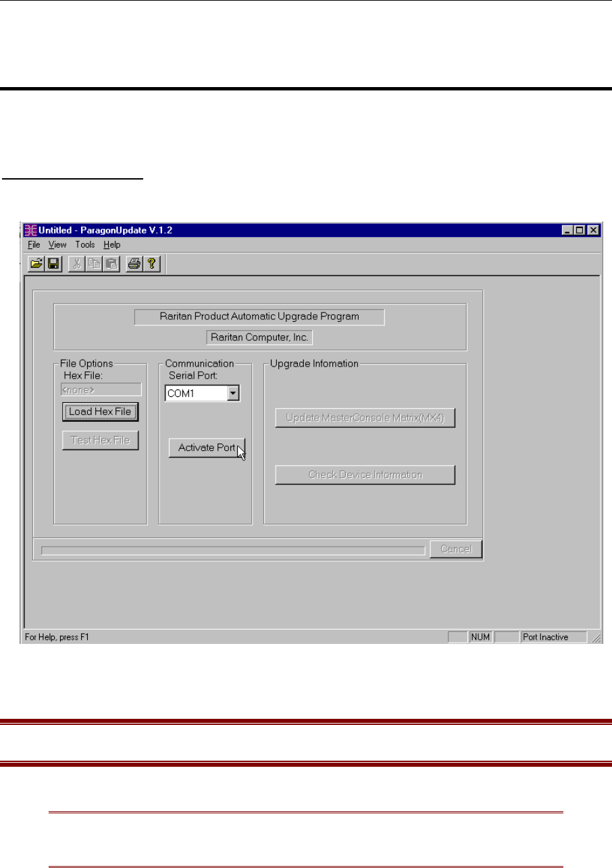Expand the Serial Port dropdown arrow

click(x=233, y=393)
